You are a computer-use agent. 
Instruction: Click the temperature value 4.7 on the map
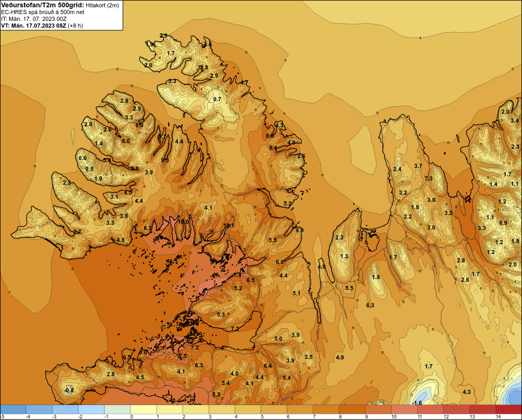244,82
